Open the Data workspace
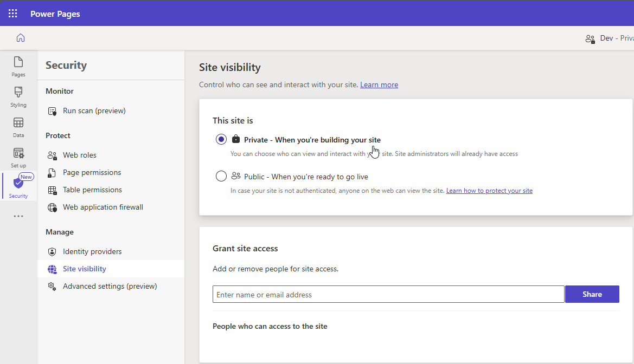The width and height of the screenshot is (634, 364). [18, 127]
